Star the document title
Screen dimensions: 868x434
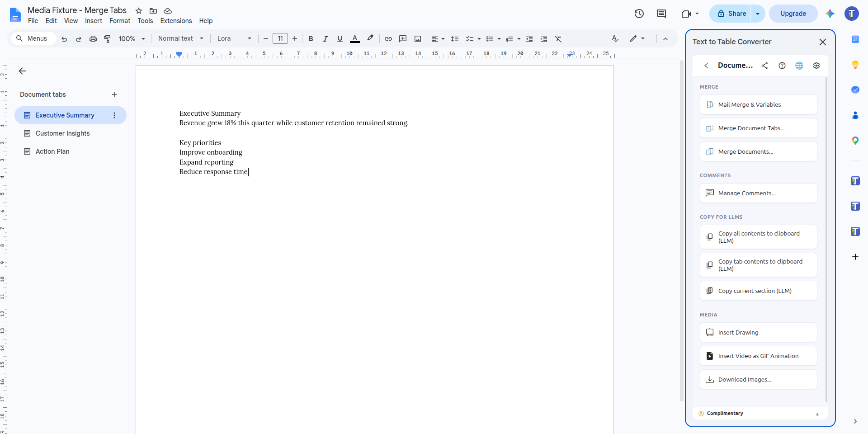point(139,11)
